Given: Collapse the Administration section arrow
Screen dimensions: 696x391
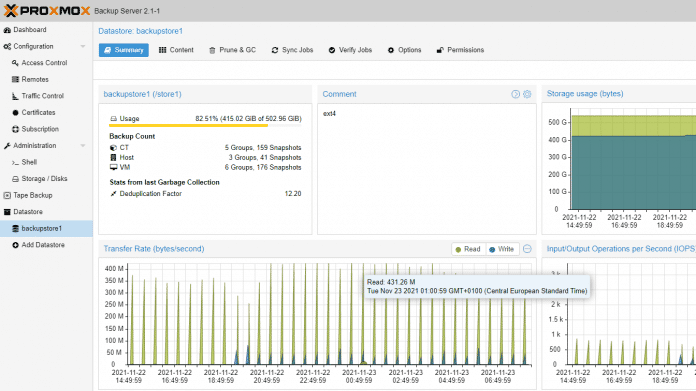Looking at the screenshot, I should point(83,146).
